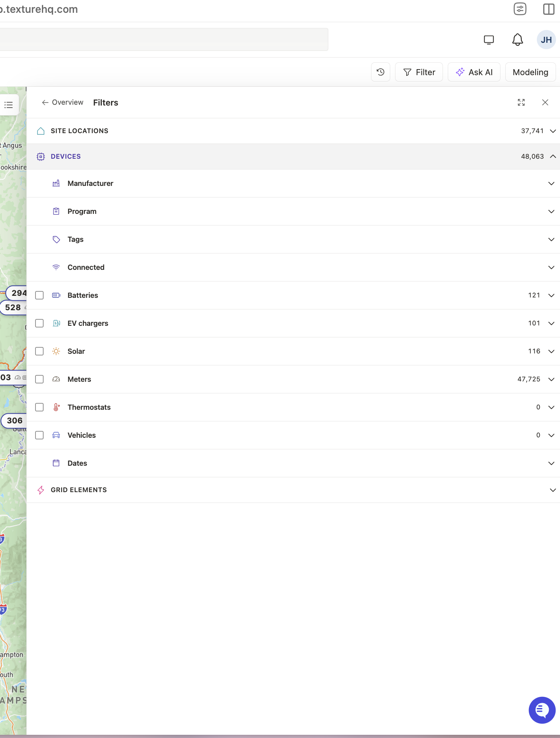Click the 528 map cluster marker
This screenshot has width=560, height=738.
(x=13, y=307)
